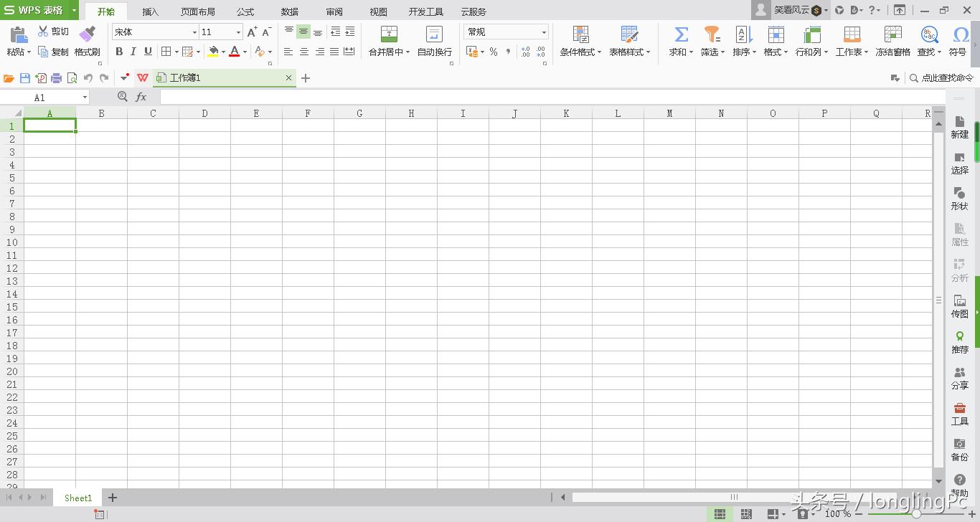
Task: Toggle horizontal center text alignment
Action: (x=304, y=52)
